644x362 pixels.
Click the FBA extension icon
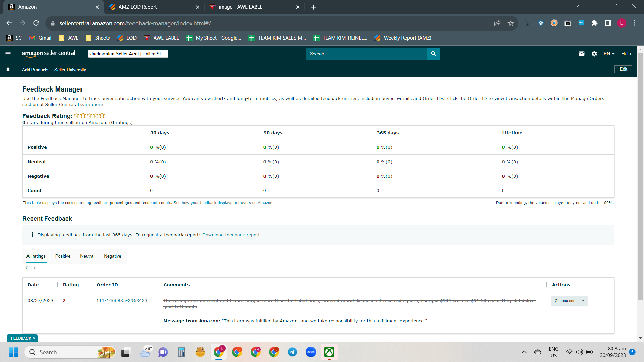[x=581, y=23]
